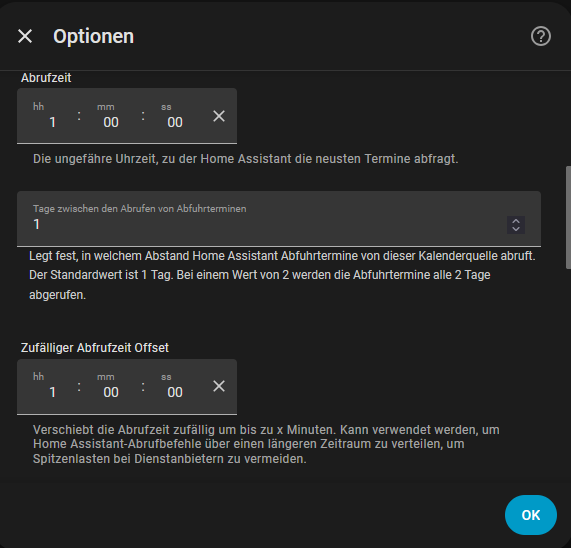This screenshot has width=571, height=548.
Task: Clear the Abrufzeit time with its X icon
Action: coord(219,116)
